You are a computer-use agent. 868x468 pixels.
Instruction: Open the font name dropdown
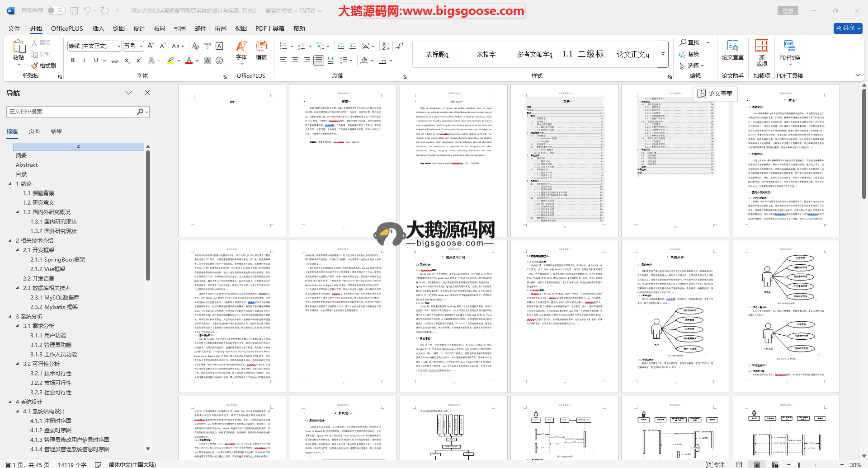point(119,46)
